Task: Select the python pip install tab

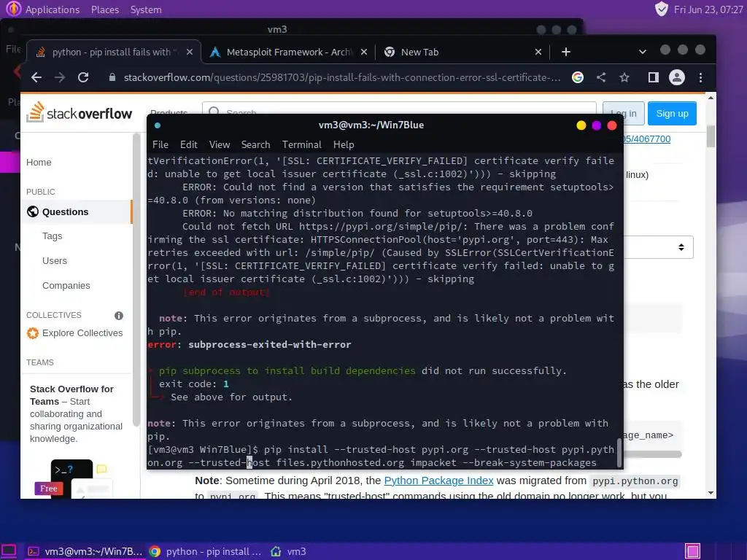Action: (113, 52)
